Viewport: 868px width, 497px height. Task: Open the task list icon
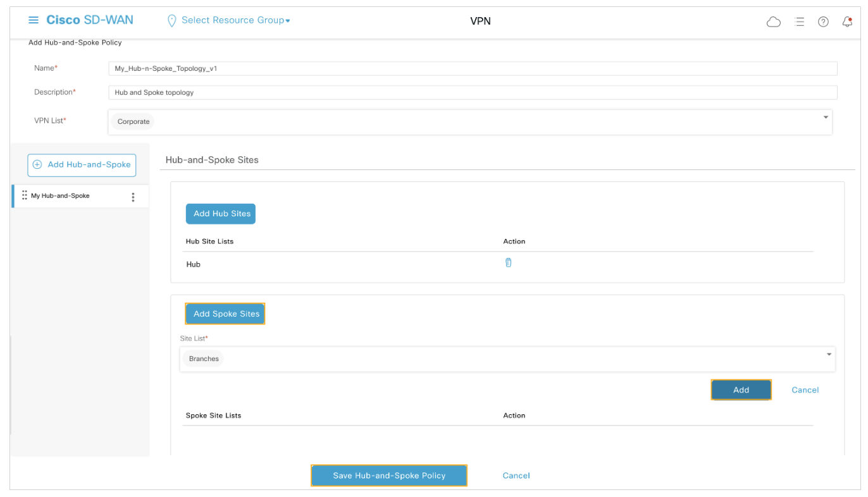[x=799, y=22]
